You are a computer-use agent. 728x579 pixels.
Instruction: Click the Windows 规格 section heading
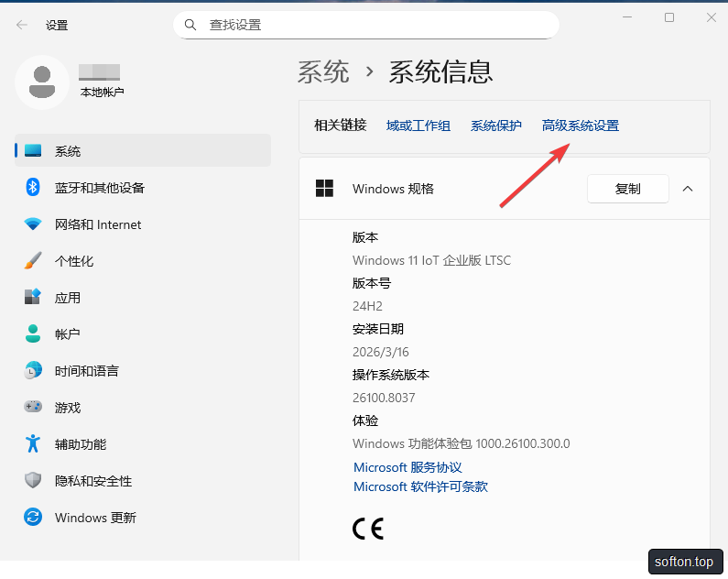pyautogui.click(x=393, y=189)
